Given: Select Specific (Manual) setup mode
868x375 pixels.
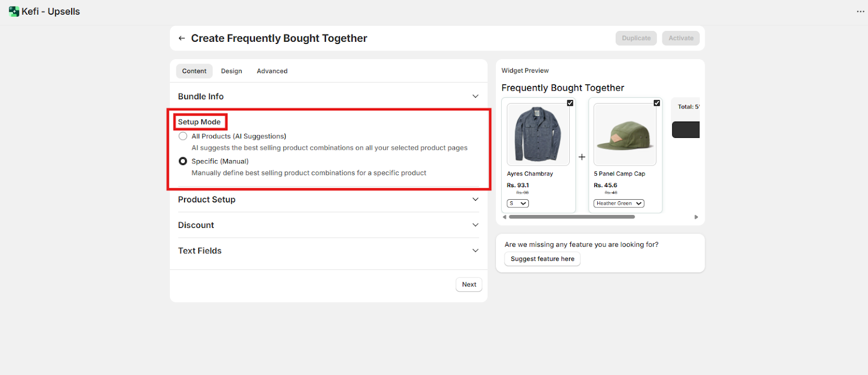Looking at the screenshot, I should point(183,161).
